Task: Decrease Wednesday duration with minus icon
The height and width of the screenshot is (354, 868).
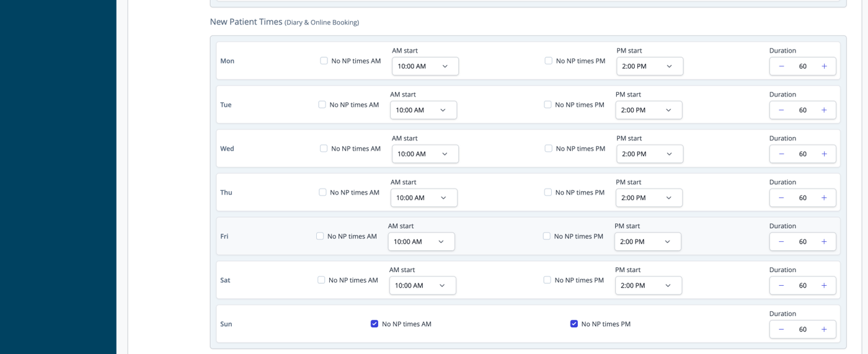Action: click(781, 154)
